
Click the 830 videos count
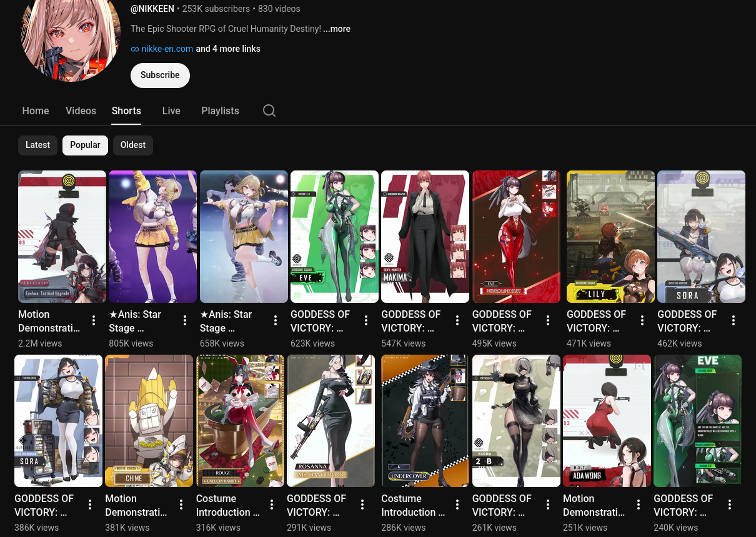coord(279,9)
